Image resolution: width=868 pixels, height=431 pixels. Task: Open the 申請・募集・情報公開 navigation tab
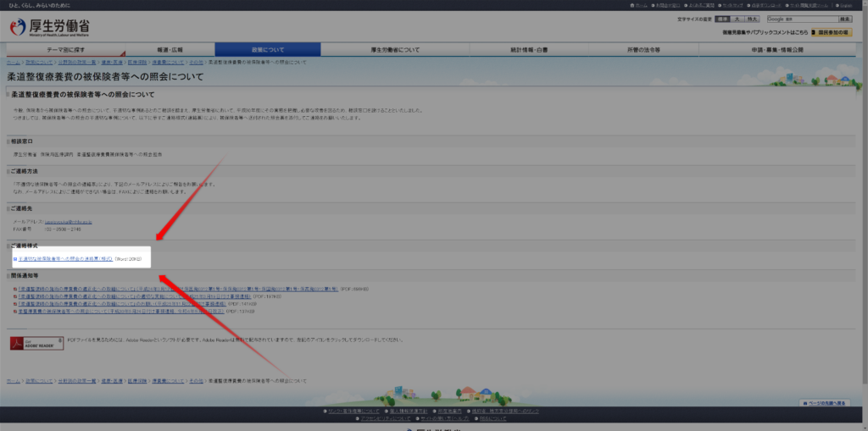point(777,50)
